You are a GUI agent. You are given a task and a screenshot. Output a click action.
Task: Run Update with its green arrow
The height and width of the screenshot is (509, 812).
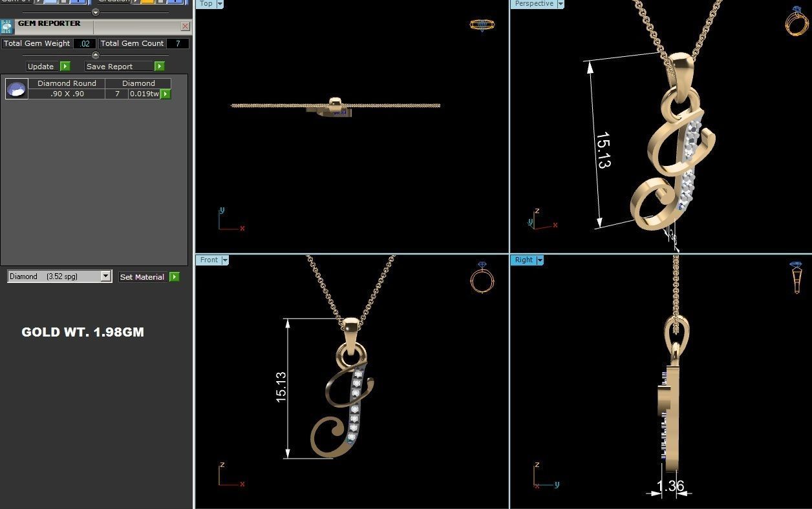click(65, 67)
